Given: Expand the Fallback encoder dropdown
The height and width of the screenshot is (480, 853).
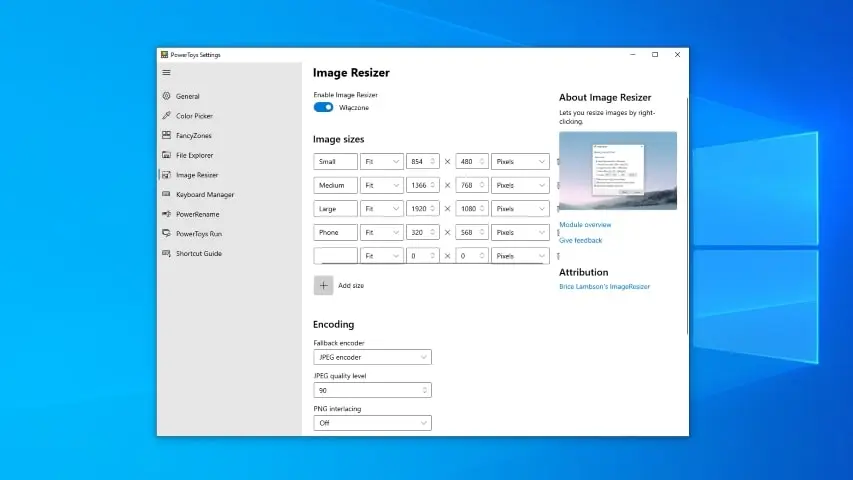Looking at the screenshot, I should coord(372,357).
